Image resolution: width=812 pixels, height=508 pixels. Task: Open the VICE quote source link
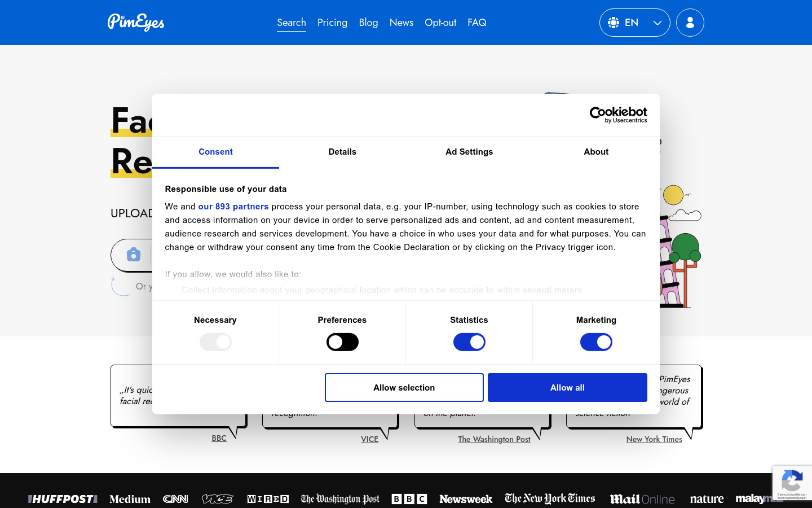[369, 439]
